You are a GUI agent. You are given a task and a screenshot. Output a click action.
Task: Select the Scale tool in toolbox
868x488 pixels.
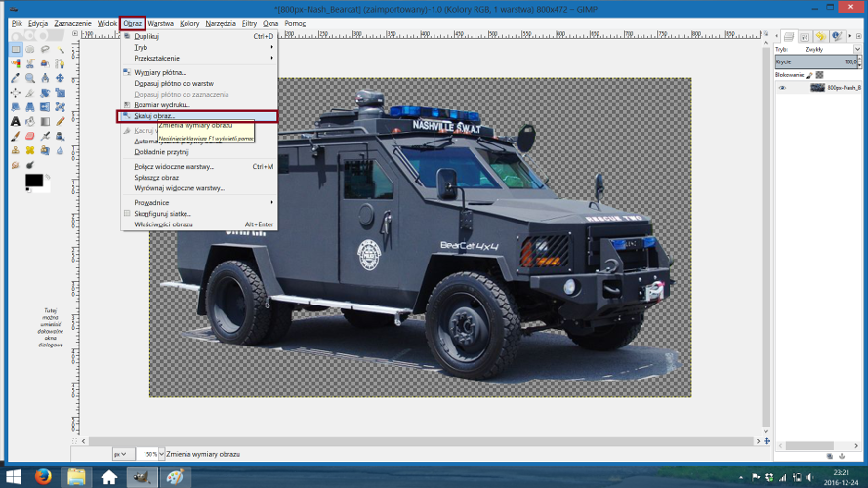coord(61,93)
